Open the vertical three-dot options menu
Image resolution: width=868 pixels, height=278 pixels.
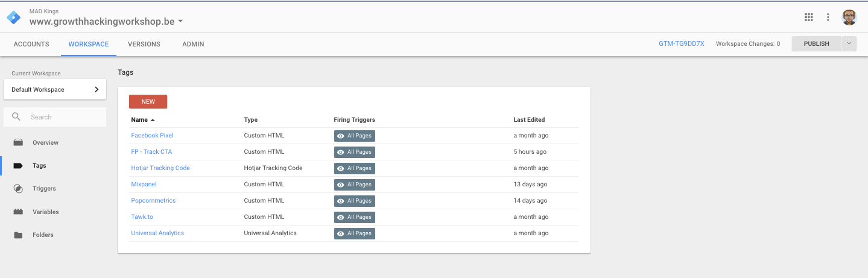click(828, 17)
